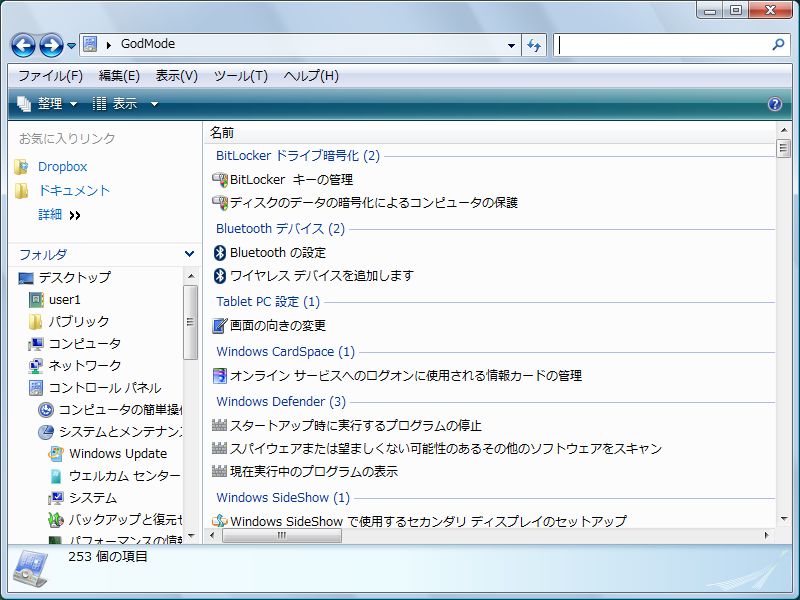Open the ファイル(F) menu
The width and height of the screenshot is (800, 600).
click(x=51, y=76)
